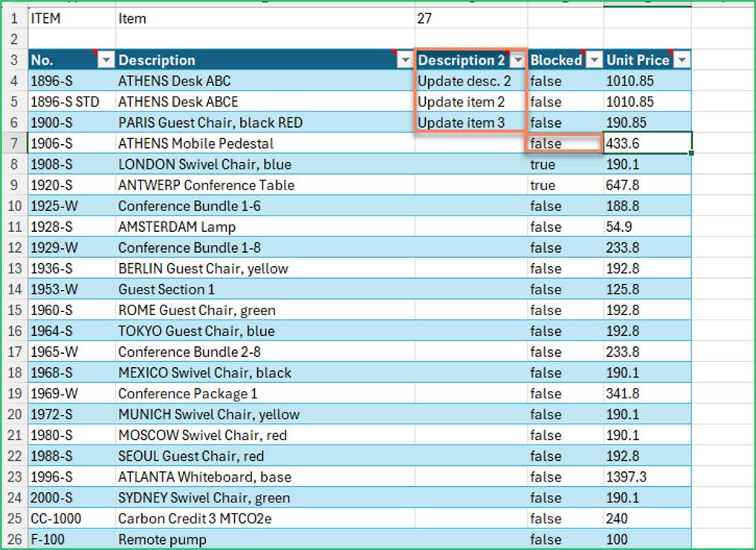Select the Description header cell

[265, 60]
